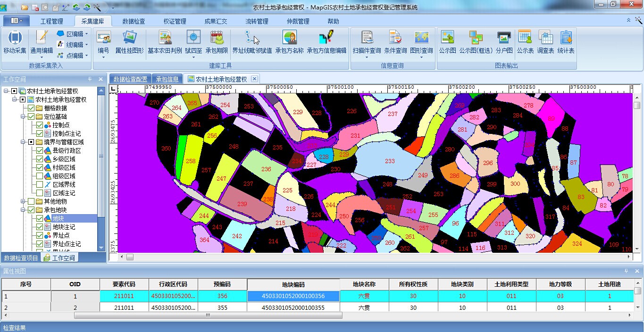Click the map's horizontal scrollbar thumb
Screen dimensions: 644x332
click(130, 257)
